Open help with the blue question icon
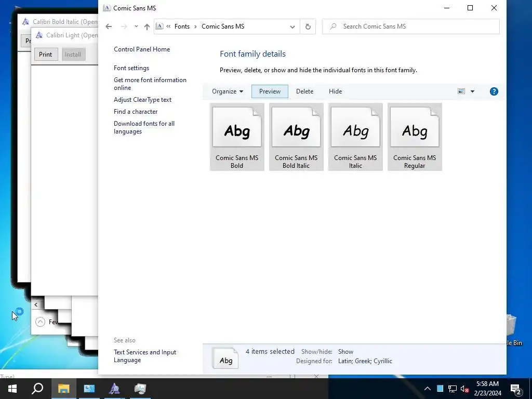This screenshot has height=399, width=532. 494,91
